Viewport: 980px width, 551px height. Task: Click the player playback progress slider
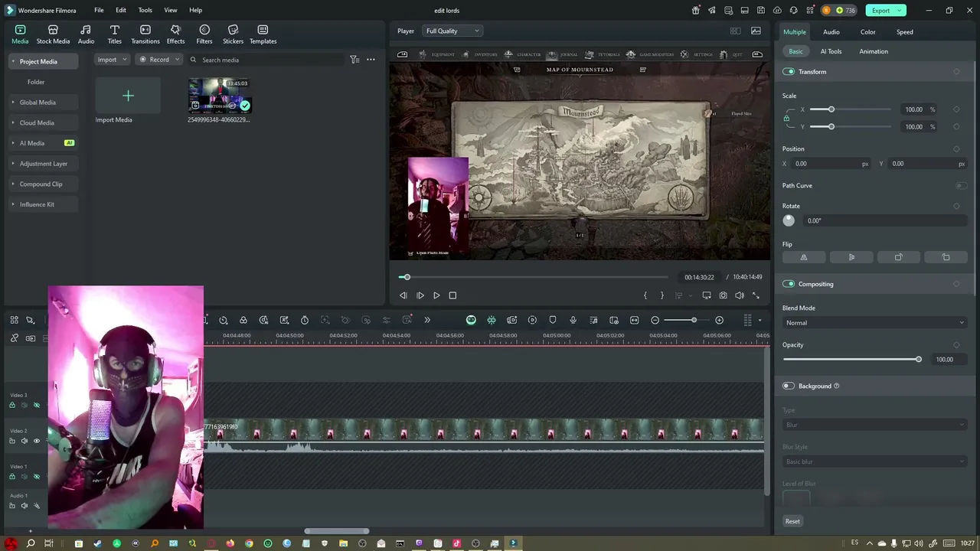tap(534, 277)
